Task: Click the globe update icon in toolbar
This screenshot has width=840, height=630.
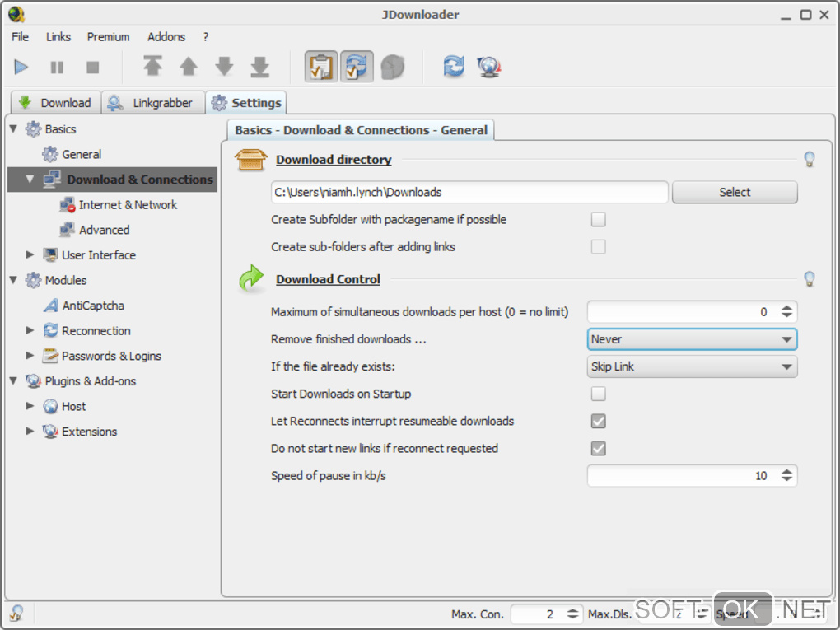Action: point(489,68)
